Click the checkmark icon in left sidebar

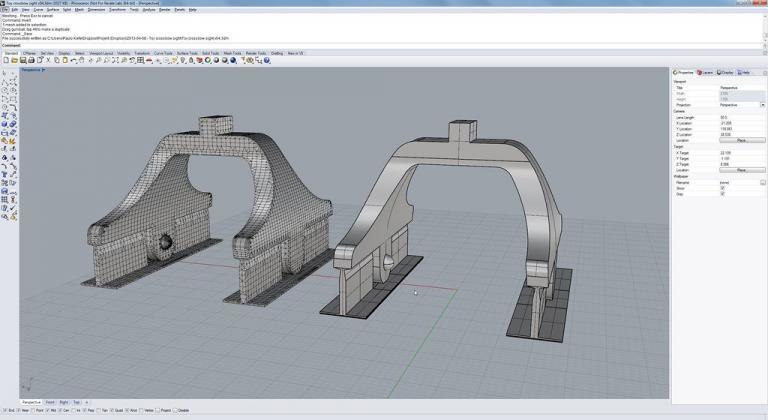pos(13,208)
